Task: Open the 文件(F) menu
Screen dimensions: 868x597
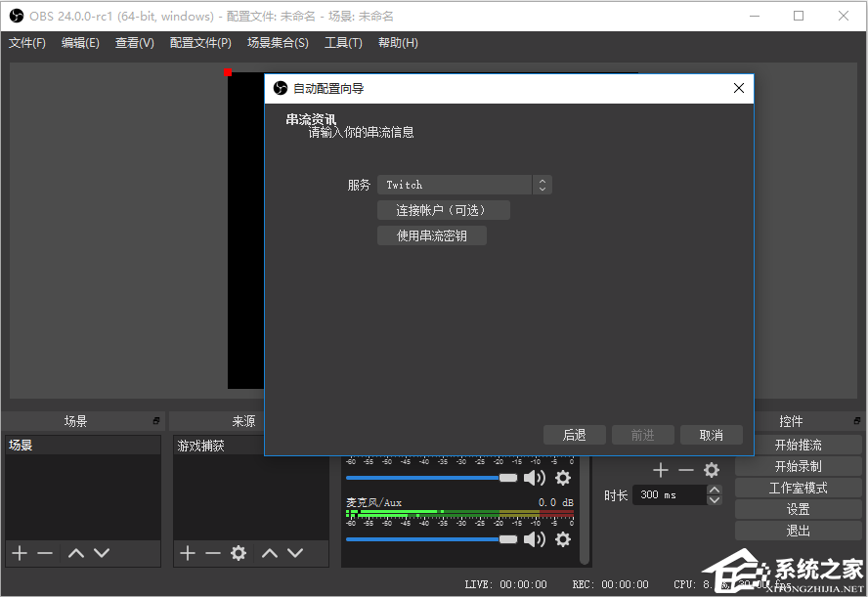Action: [x=27, y=43]
